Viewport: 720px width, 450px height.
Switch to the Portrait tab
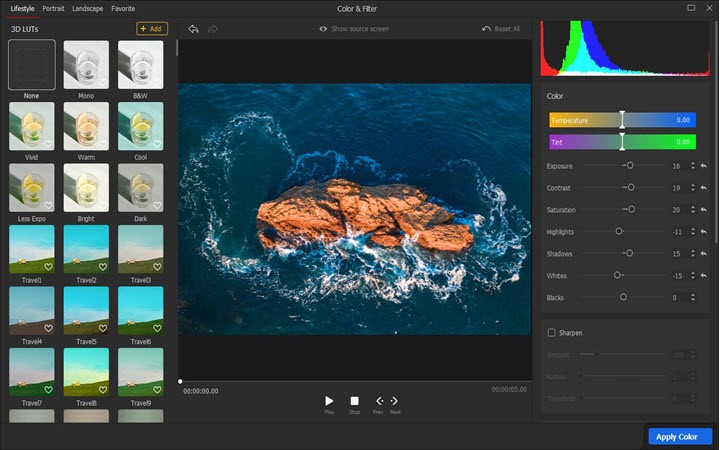point(53,8)
